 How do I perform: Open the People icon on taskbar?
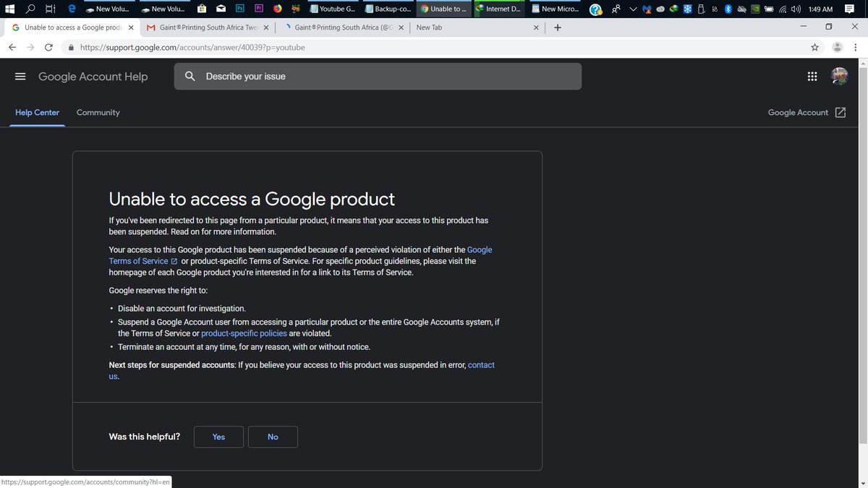point(616,9)
